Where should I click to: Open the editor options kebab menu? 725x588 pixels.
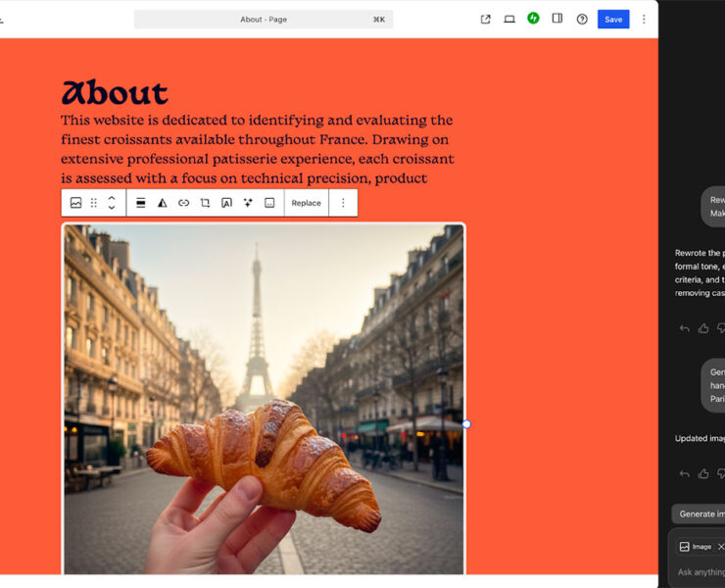[x=644, y=19]
